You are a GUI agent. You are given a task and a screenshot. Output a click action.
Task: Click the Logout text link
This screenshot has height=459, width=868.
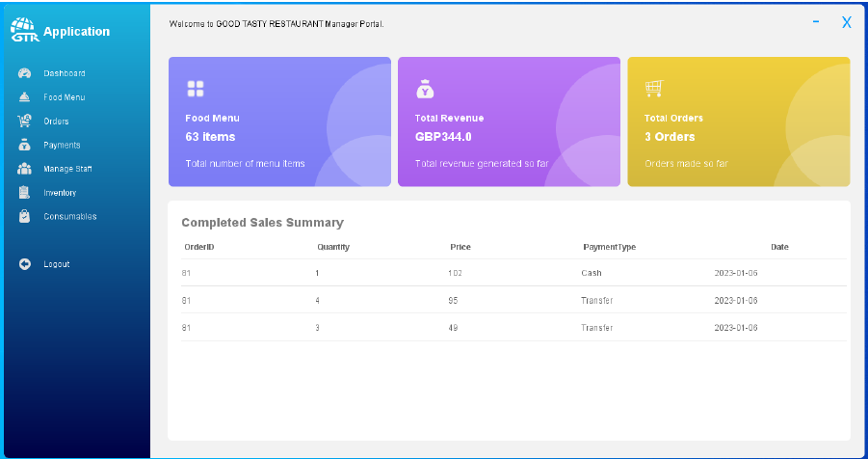(x=57, y=264)
